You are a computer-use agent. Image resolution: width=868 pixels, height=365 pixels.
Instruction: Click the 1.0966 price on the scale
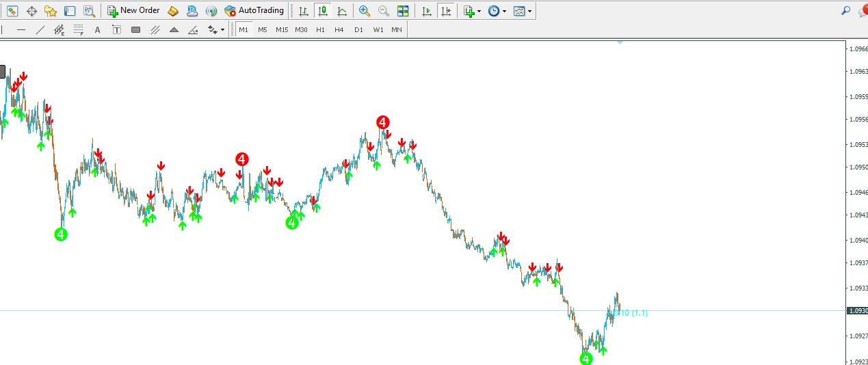(x=859, y=49)
